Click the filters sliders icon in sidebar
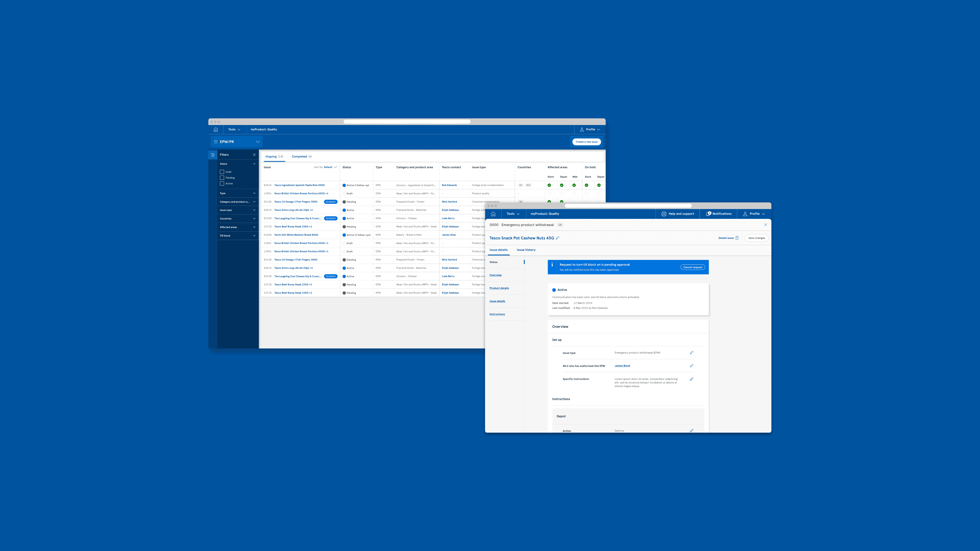This screenshot has width=980, height=551. (213, 155)
